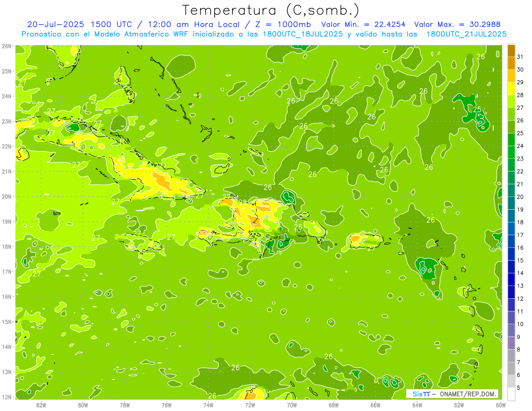Image resolution: width=532 pixels, height=411 pixels.
Task: Click the "16N" latitude axis label
Action: [x=7, y=297]
